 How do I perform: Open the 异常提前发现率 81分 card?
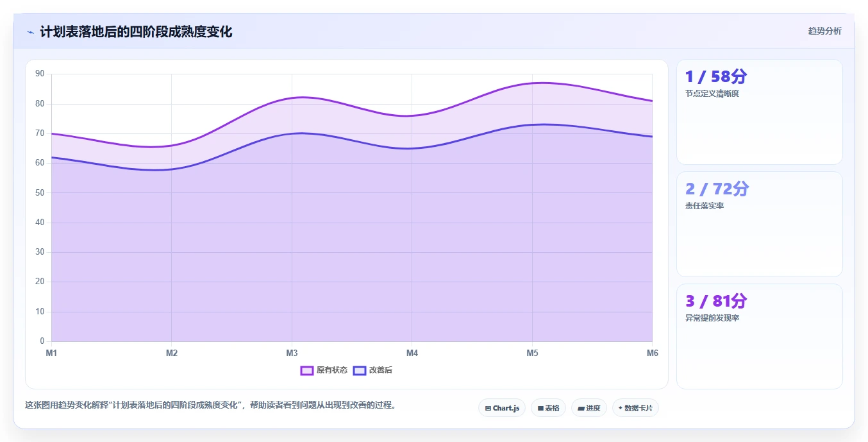pos(759,337)
